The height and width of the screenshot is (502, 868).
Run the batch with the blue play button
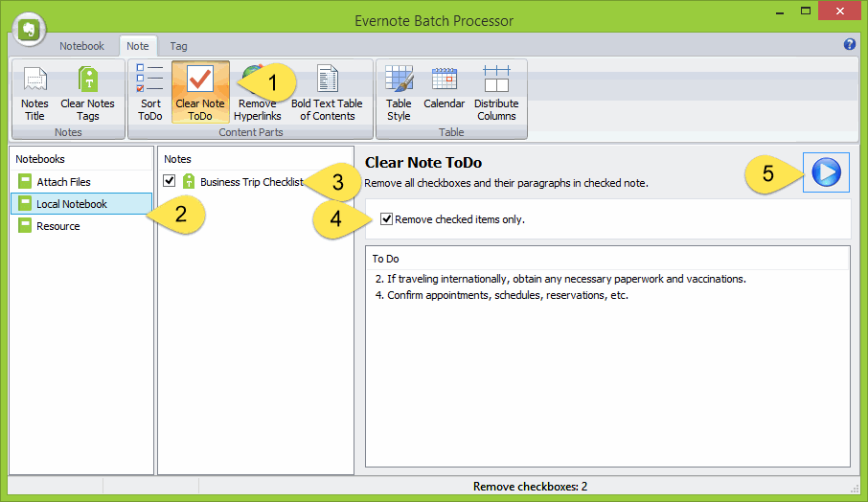pyautogui.click(x=826, y=172)
